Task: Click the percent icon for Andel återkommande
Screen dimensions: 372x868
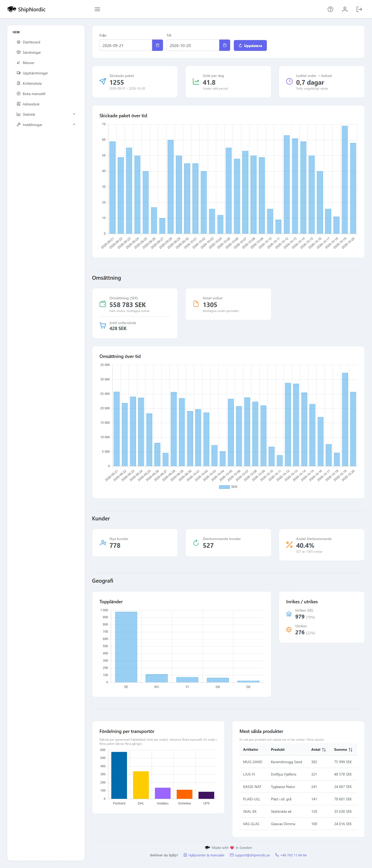Action: point(289,544)
